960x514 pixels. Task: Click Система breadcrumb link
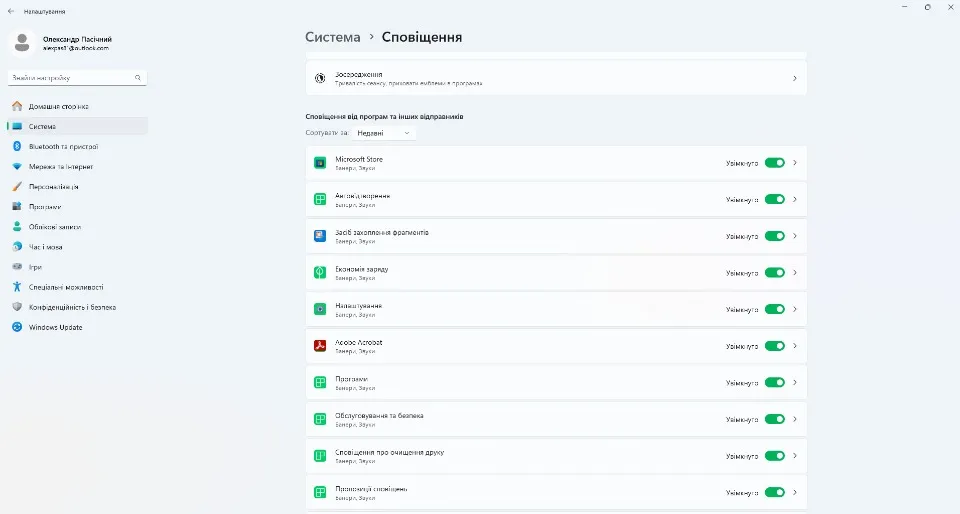pos(332,37)
